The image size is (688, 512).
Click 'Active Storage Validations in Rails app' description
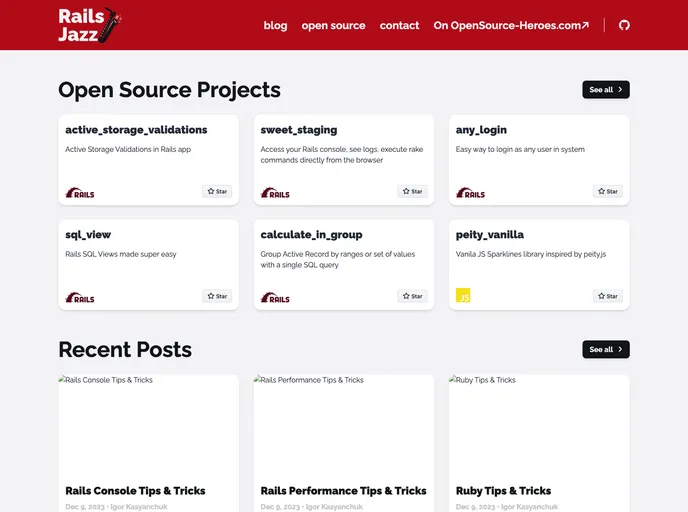coord(128,149)
